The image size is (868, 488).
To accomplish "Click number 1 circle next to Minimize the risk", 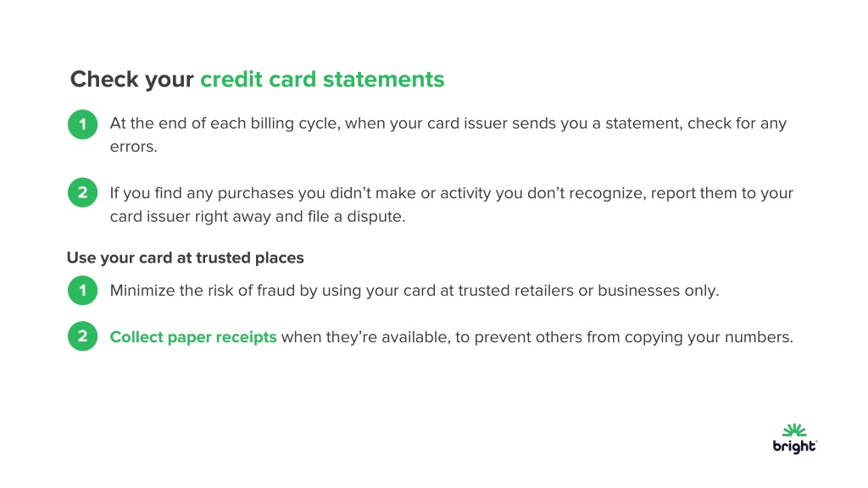I will 82,290.
